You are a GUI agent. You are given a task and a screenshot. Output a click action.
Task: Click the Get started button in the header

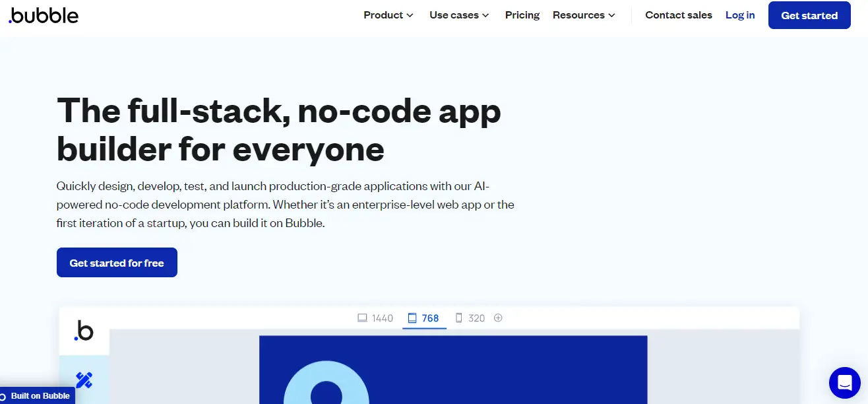[x=809, y=15]
